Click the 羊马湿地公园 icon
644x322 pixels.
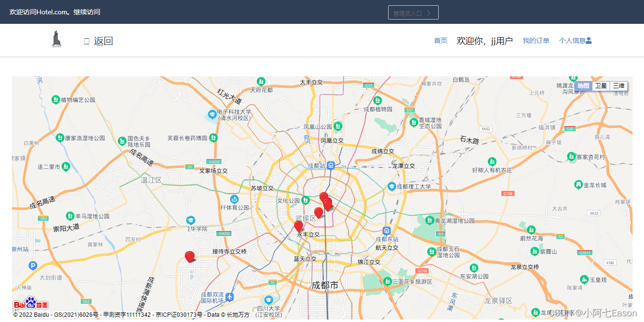click(x=70, y=216)
